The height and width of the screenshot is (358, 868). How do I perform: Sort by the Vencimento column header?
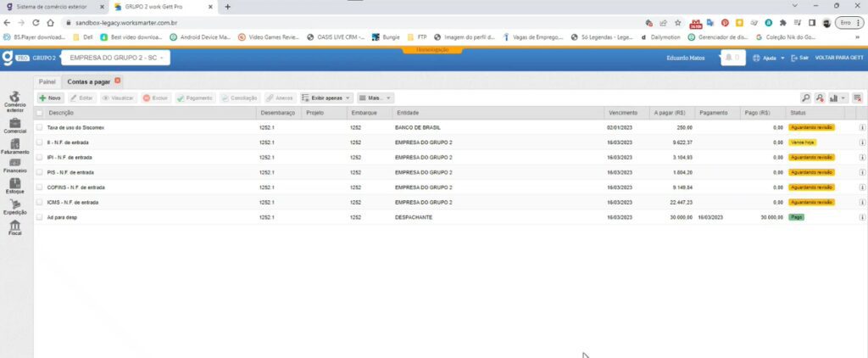click(622, 112)
